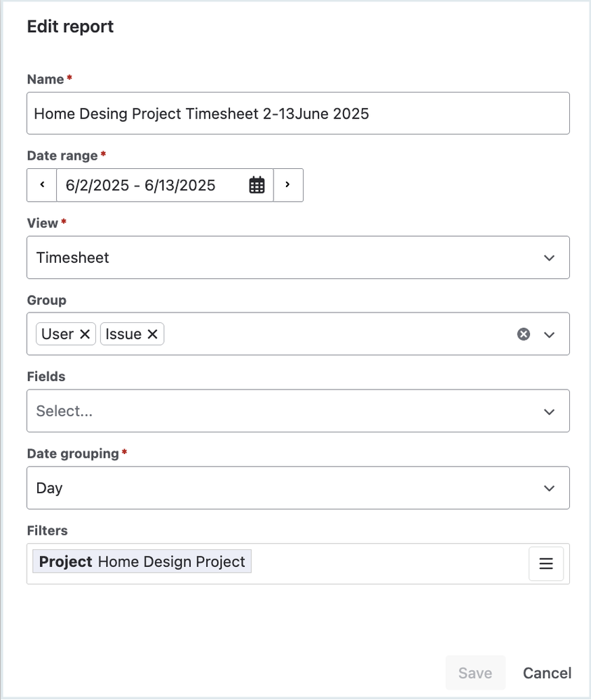Clear all Group selections
This screenshot has width=591, height=700.
pos(523,334)
